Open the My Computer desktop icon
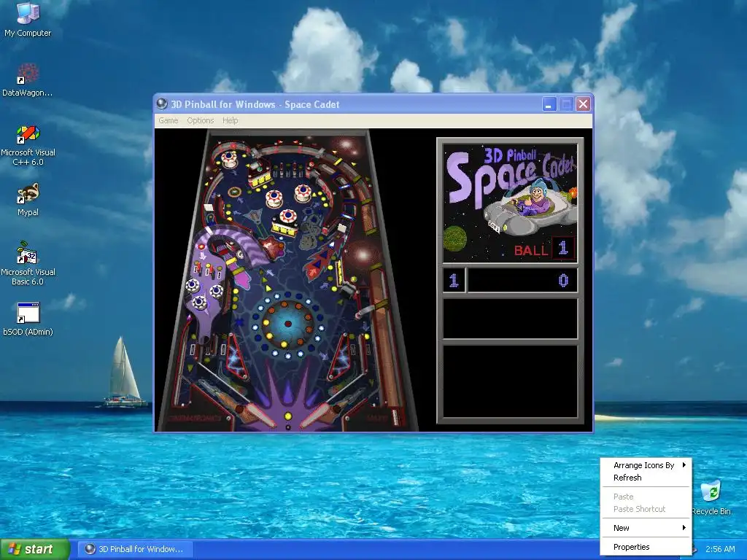747x560 pixels. pos(28,19)
